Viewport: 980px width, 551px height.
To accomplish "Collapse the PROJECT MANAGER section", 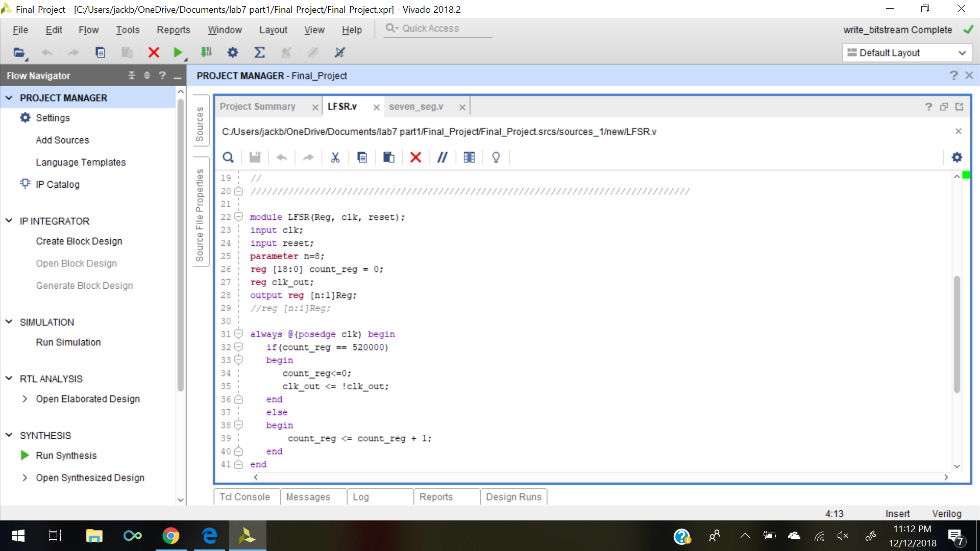I will point(9,97).
